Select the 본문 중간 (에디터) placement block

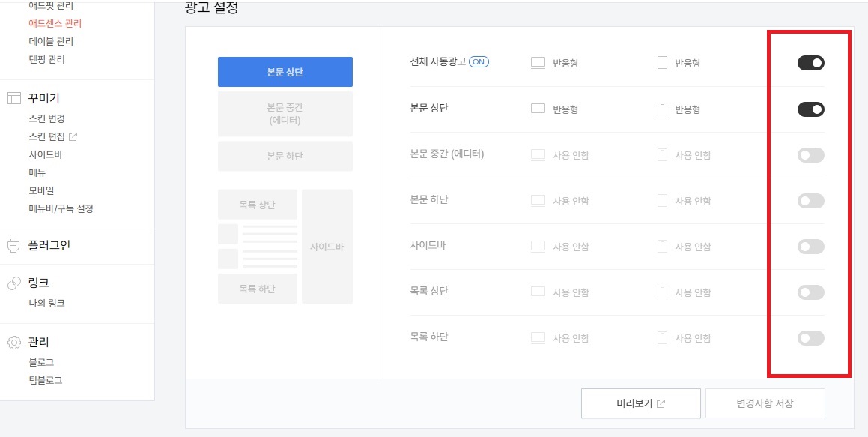coord(285,114)
